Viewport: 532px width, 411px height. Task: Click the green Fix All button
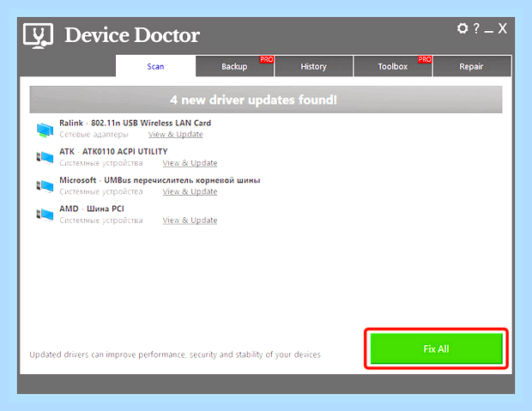436,348
